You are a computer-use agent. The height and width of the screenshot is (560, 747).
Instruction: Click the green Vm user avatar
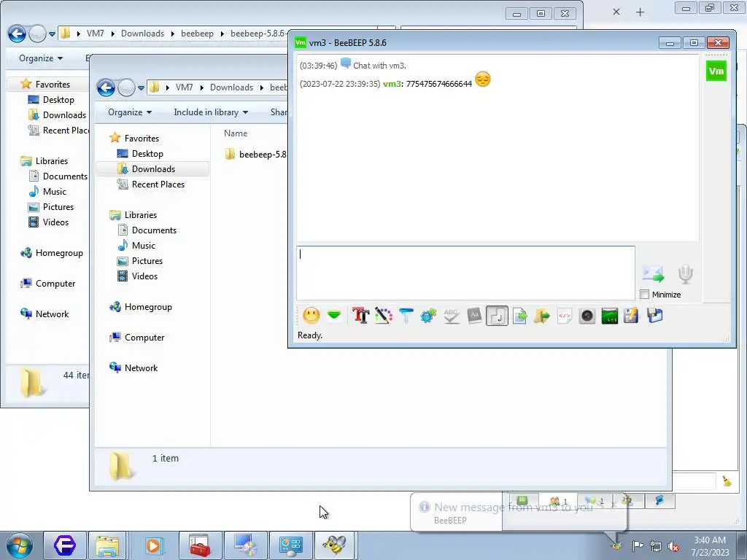pos(716,71)
